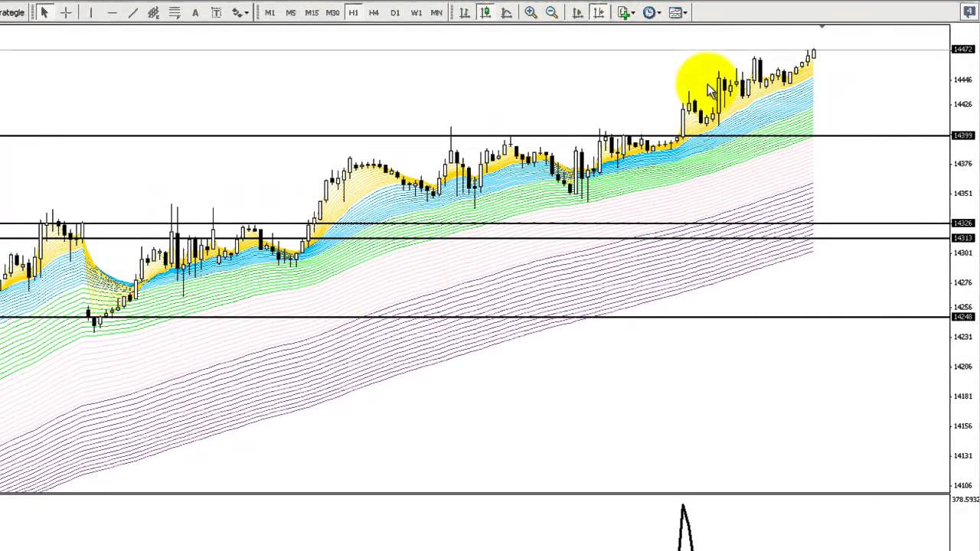Click price scale value 14276
Image resolution: width=980 pixels, height=551 pixels.
click(963, 283)
